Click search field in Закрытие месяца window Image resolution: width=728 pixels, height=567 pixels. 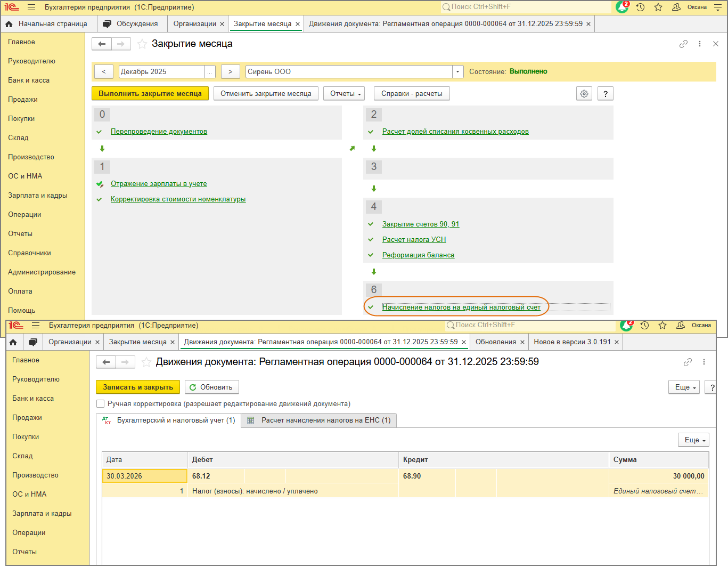(x=526, y=7)
